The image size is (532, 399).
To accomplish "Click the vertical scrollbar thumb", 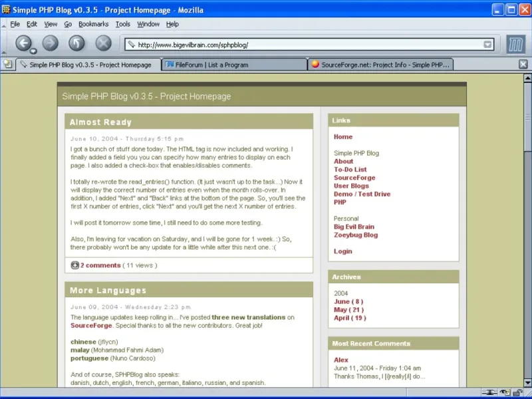I will [x=527, y=117].
